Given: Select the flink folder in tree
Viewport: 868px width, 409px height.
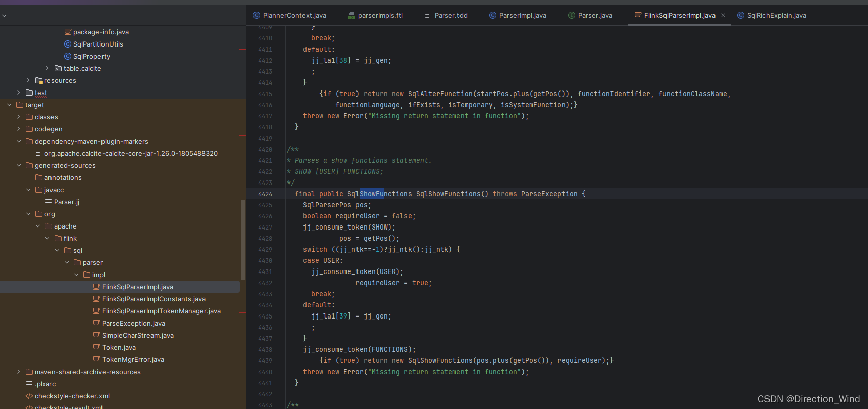Looking at the screenshot, I should coord(70,238).
